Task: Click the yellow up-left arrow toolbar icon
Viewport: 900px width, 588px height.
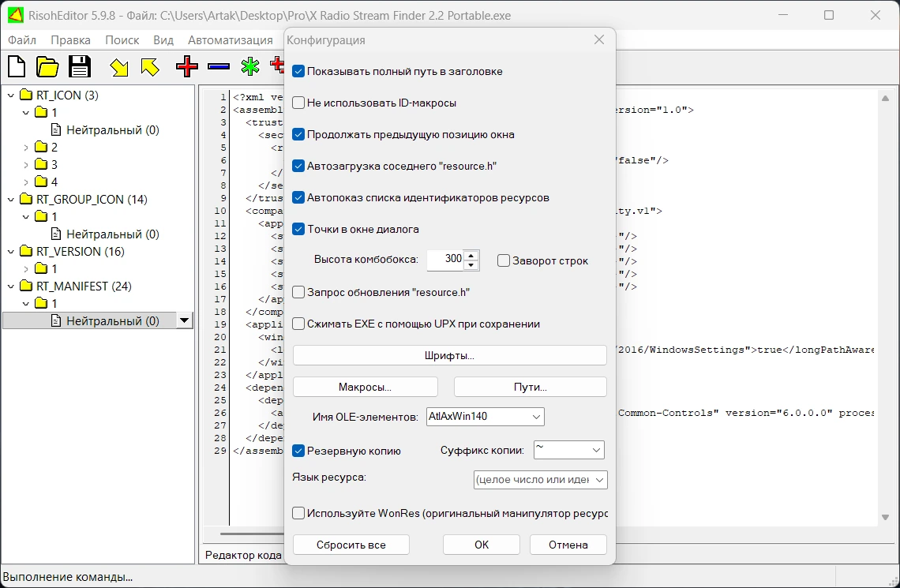Action: point(150,66)
